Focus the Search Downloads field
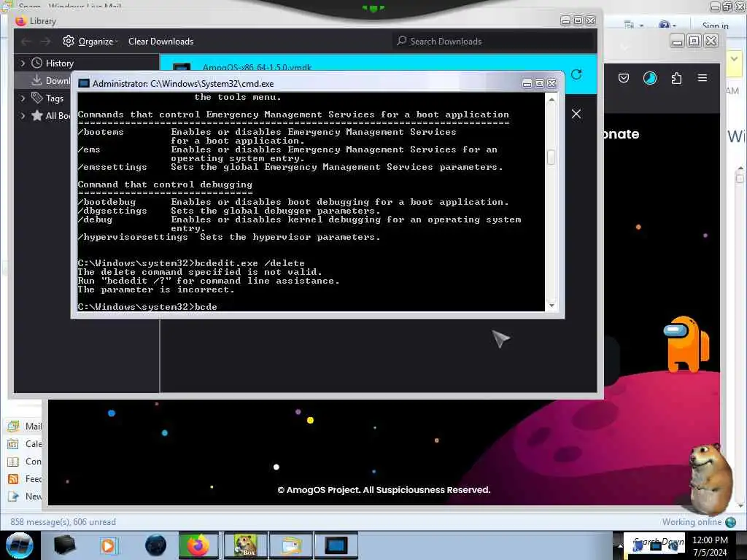The image size is (747, 560). [493, 42]
